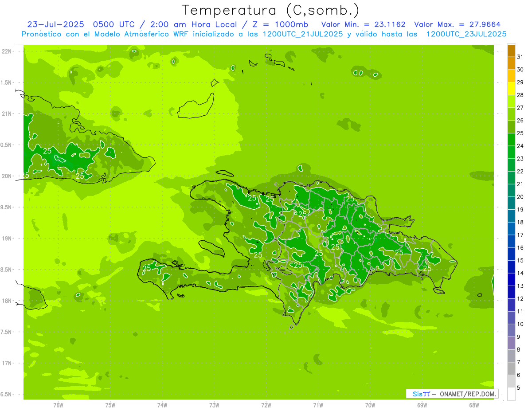Image resolution: width=532 pixels, height=411 pixels.
Task: Click the color-scale label '11'
Action: [x=520, y=311]
